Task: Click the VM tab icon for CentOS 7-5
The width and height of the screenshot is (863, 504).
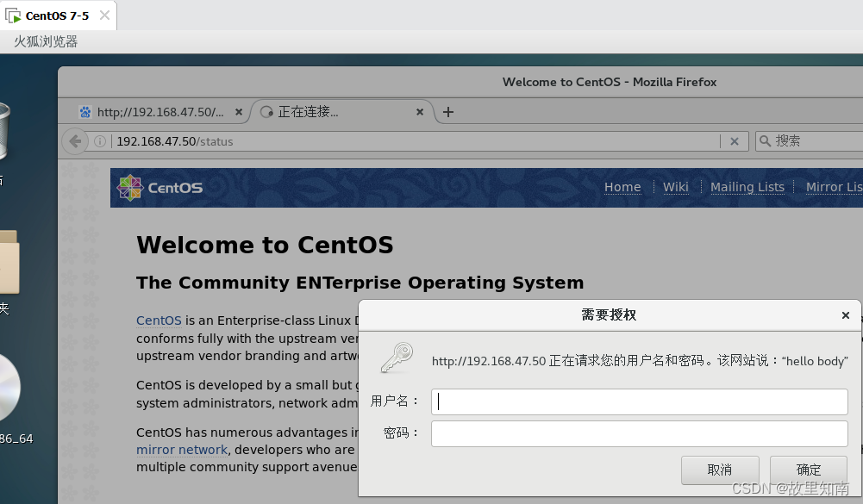Action: point(13,16)
